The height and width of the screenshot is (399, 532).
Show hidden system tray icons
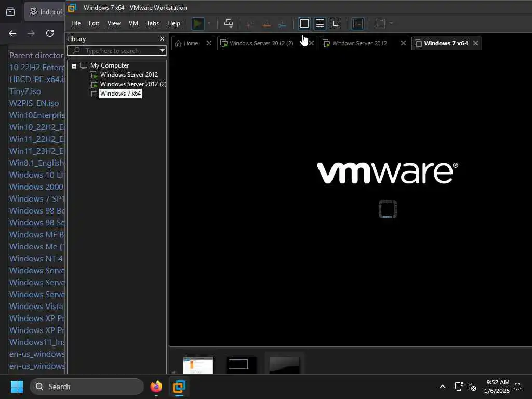point(443,387)
